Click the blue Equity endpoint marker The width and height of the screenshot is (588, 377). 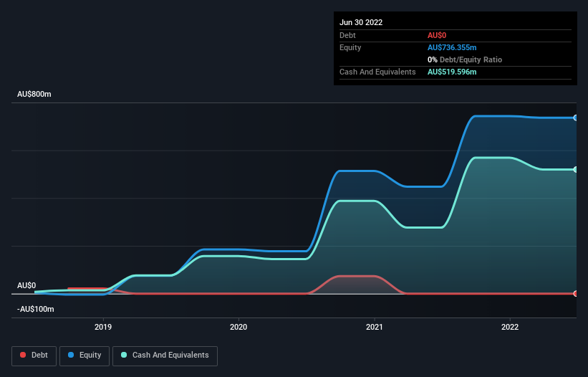click(x=576, y=118)
